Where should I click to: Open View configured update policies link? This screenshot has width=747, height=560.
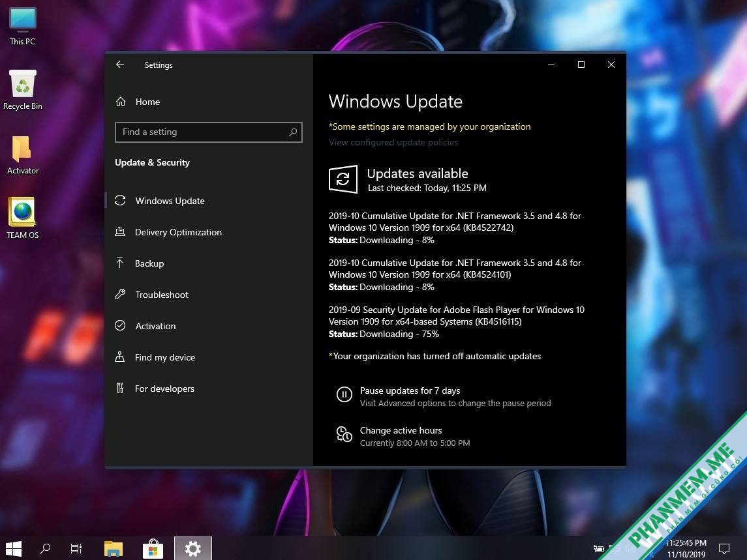393,142
